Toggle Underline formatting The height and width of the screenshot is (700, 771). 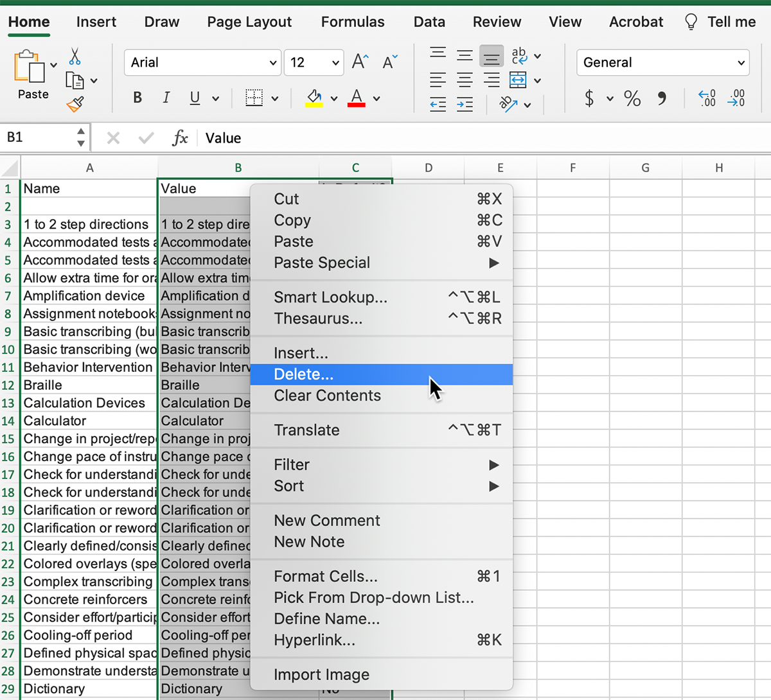click(x=195, y=98)
